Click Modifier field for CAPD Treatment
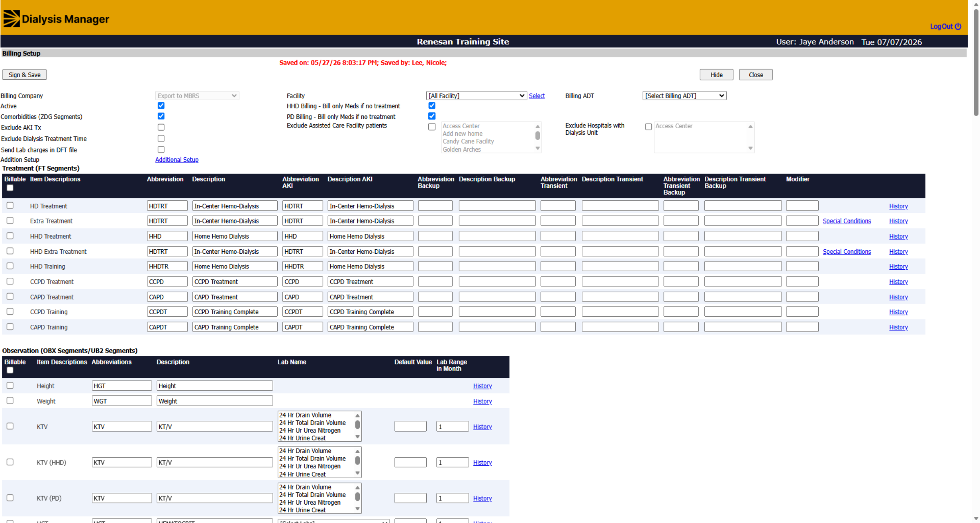The height and width of the screenshot is (523, 980). pos(802,297)
